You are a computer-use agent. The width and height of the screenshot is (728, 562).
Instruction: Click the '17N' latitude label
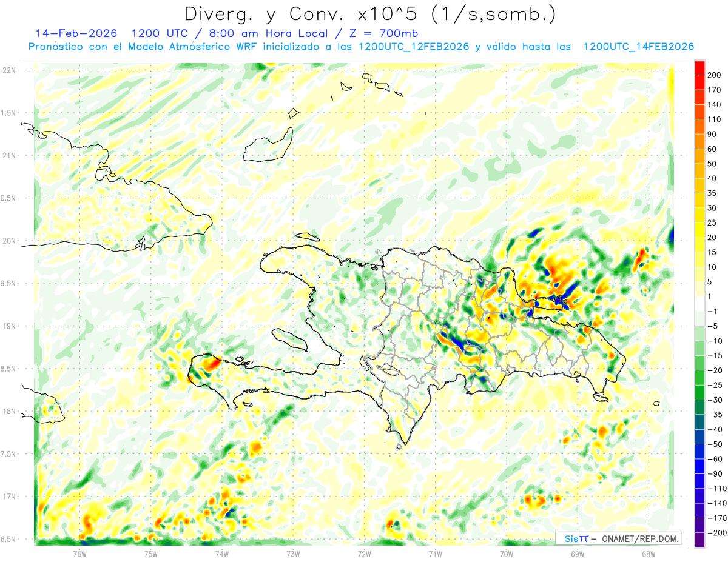pyautogui.click(x=8, y=497)
